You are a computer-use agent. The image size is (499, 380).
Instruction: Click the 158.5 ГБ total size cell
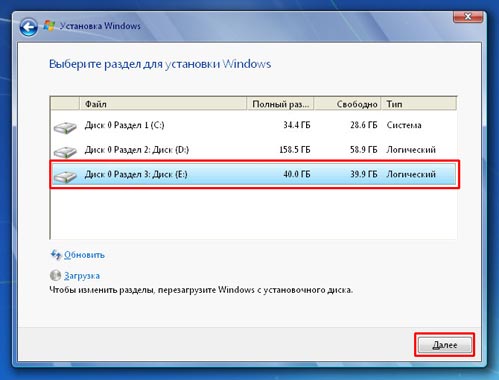tap(295, 150)
